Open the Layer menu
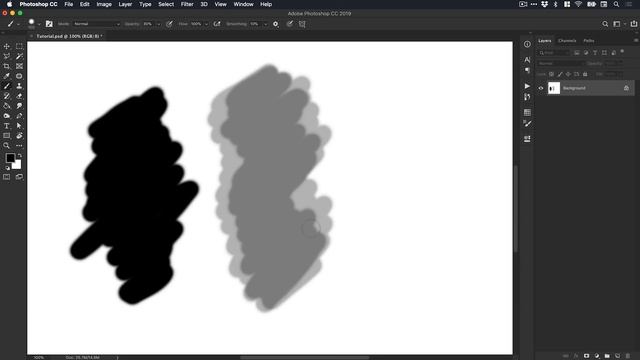This screenshot has width=640, height=360. pyautogui.click(x=125, y=4)
